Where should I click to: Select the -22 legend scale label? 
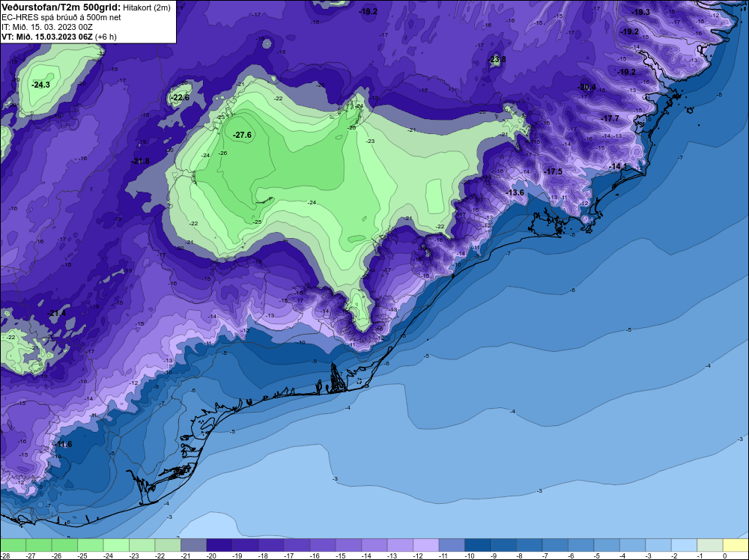pyautogui.click(x=160, y=556)
